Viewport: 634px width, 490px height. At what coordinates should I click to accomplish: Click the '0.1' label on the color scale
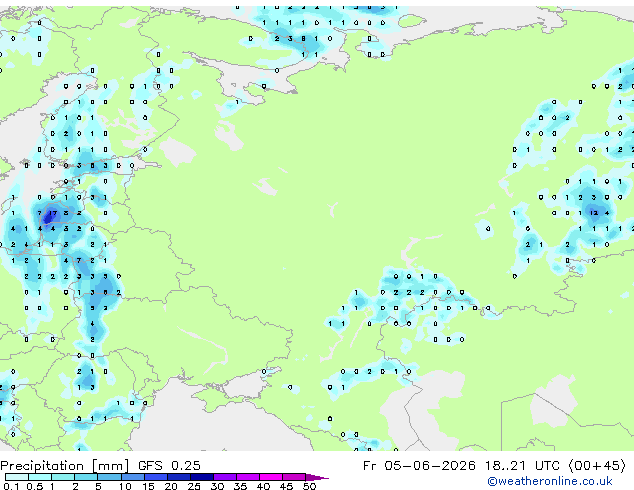pyautogui.click(x=11, y=486)
